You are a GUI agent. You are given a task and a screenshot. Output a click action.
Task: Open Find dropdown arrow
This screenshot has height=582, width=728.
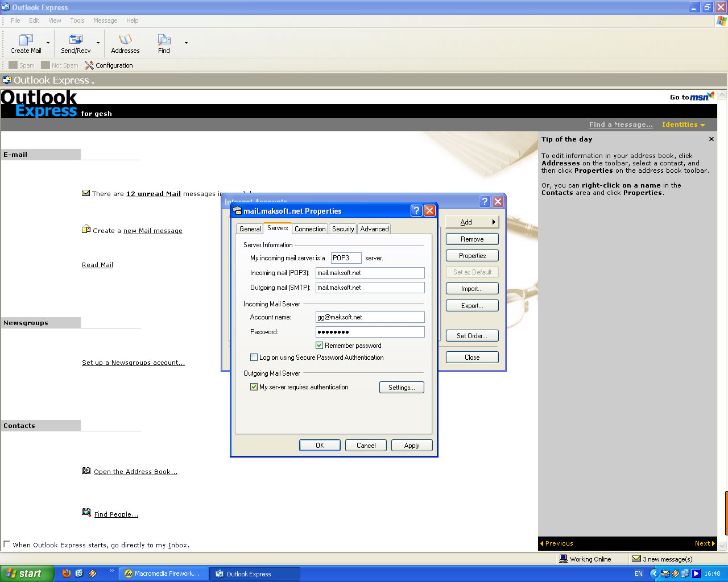pos(186,43)
